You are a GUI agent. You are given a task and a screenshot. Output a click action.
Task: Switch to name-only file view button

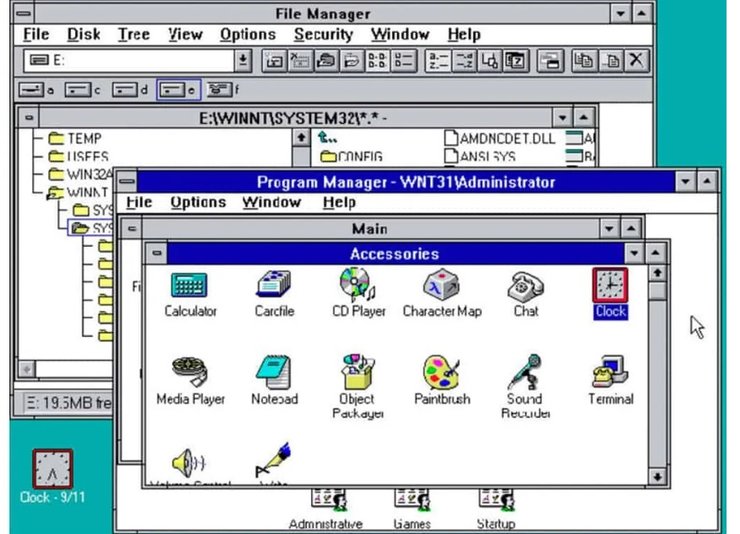(377, 61)
